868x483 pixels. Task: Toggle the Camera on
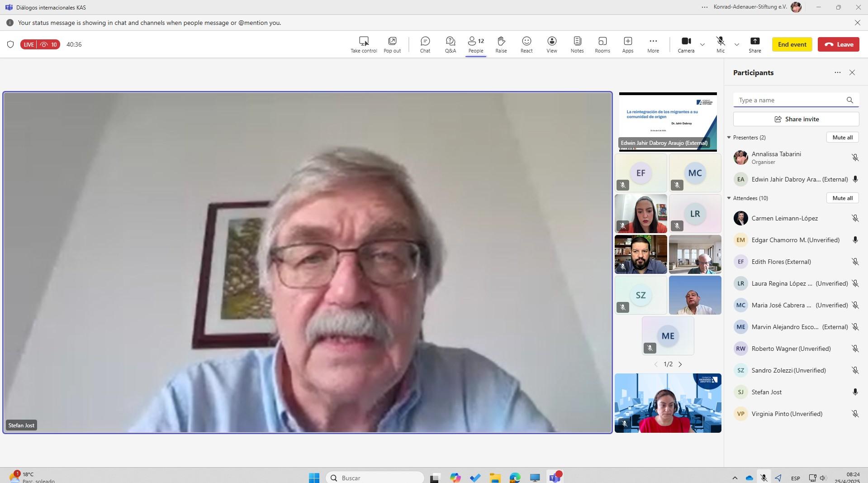click(686, 44)
